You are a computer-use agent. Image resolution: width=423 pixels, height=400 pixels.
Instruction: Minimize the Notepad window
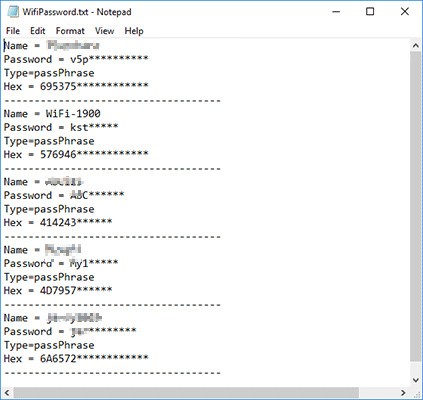click(336, 12)
